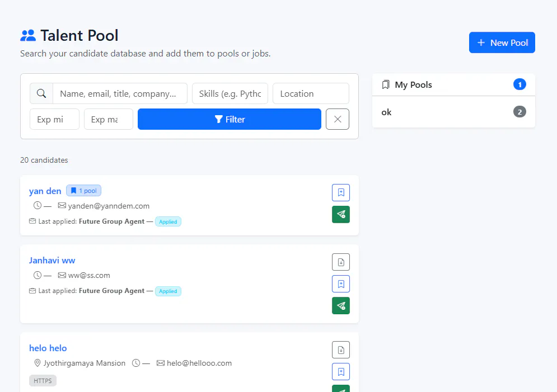Click helo@hellooo.com email address
557x392 pixels.
coord(199,363)
